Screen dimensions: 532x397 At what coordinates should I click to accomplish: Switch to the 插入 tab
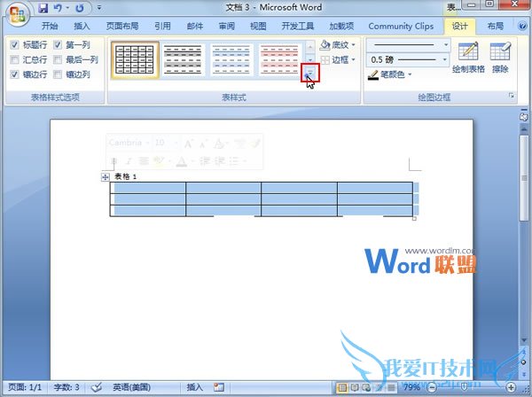[82, 26]
